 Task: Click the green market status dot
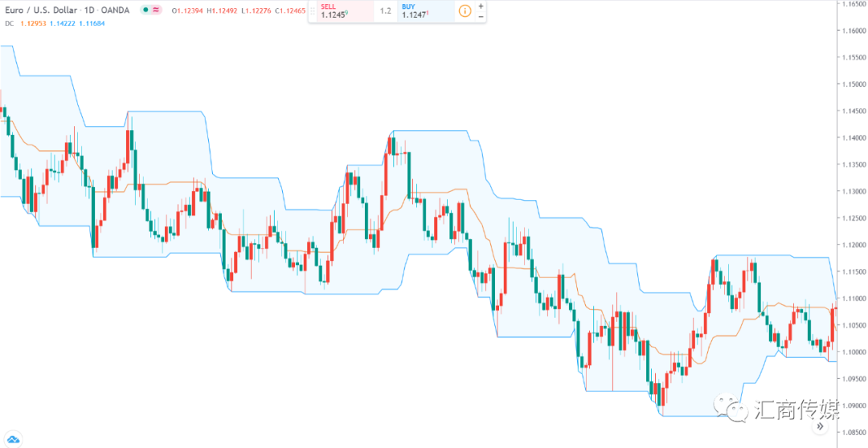[x=145, y=10]
